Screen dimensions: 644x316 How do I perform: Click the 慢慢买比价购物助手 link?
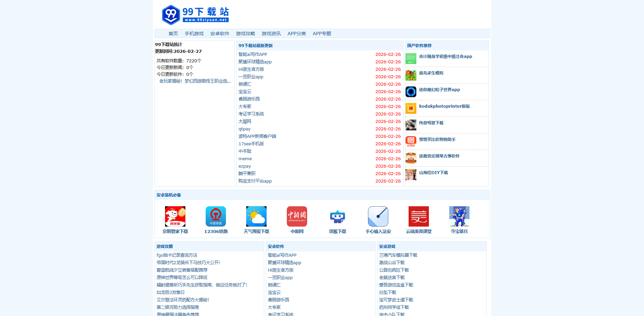(437, 140)
